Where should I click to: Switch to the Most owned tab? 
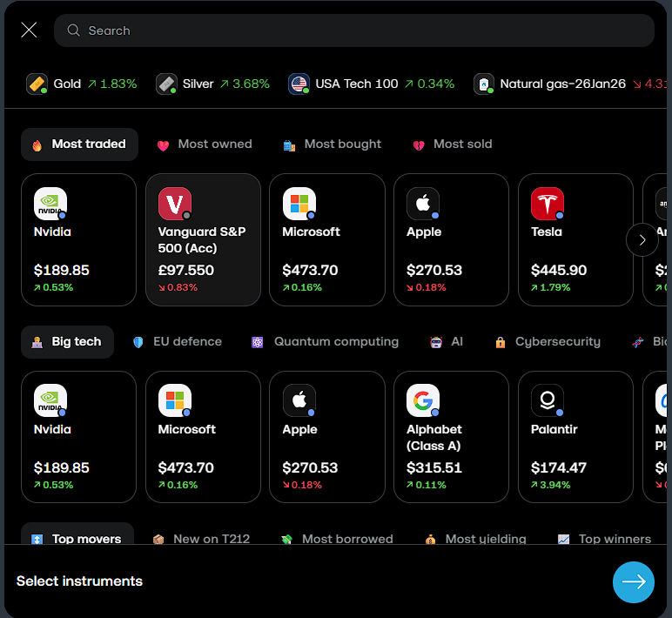(x=205, y=144)
